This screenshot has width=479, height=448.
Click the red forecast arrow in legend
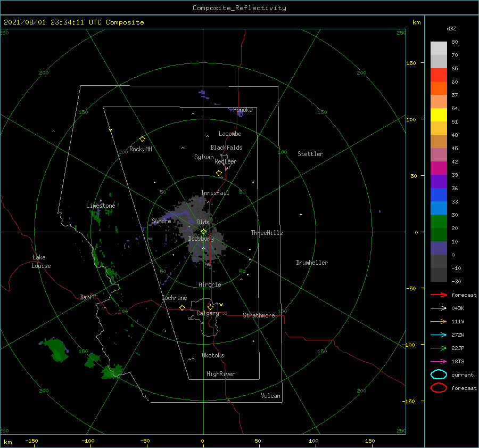[439, 295]
